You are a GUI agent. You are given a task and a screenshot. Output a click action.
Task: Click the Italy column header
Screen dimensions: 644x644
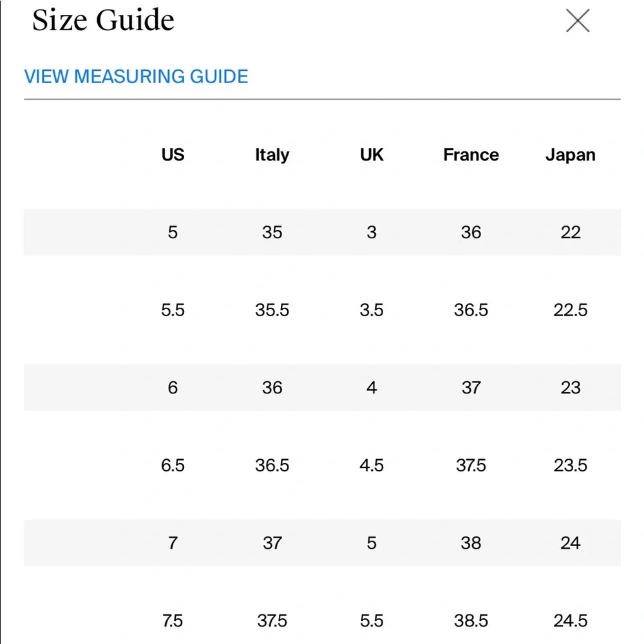[x=272, y=155]
